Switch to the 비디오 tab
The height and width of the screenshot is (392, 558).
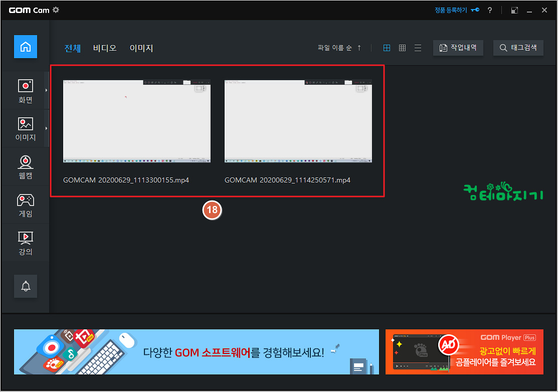point(105,48)
